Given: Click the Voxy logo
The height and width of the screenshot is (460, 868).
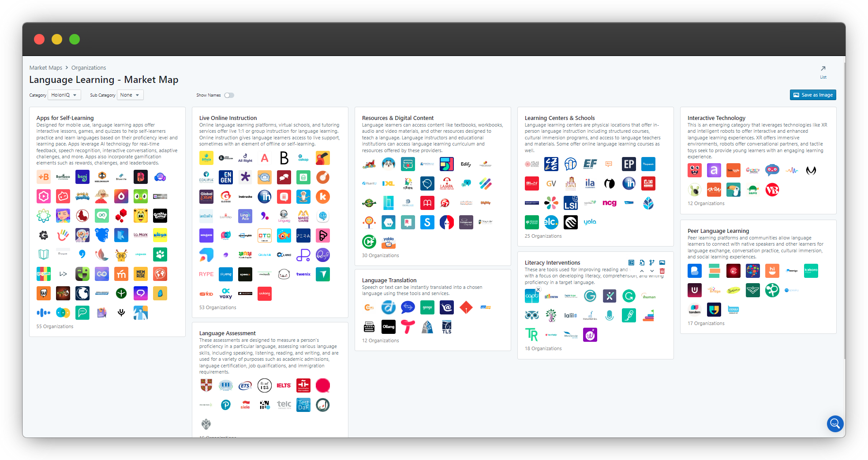Looking at the screenshot, I should 225,294.
